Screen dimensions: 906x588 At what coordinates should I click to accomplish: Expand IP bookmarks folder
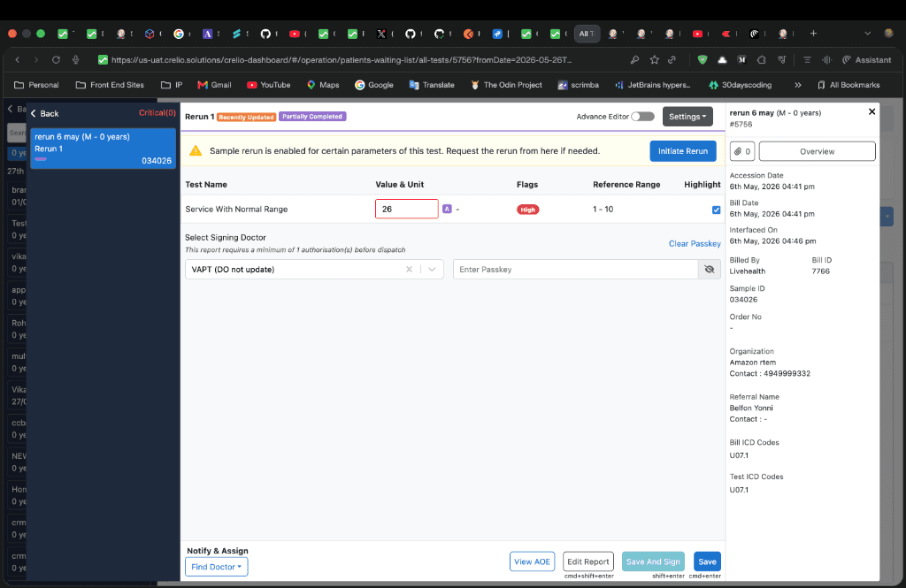click(172, 85)
